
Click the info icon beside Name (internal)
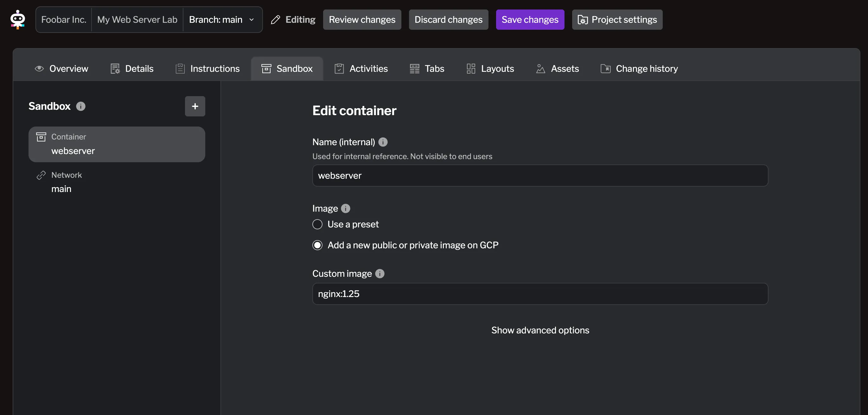(383, 142)
